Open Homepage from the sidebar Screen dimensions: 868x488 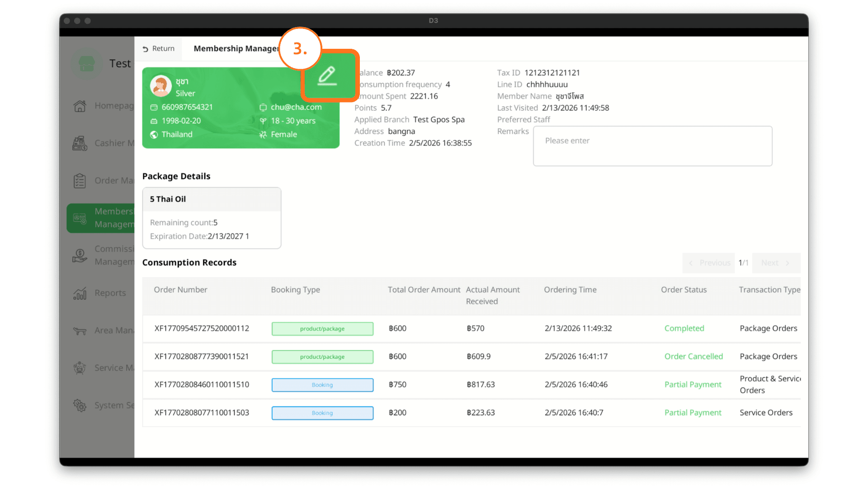[80, 106]
